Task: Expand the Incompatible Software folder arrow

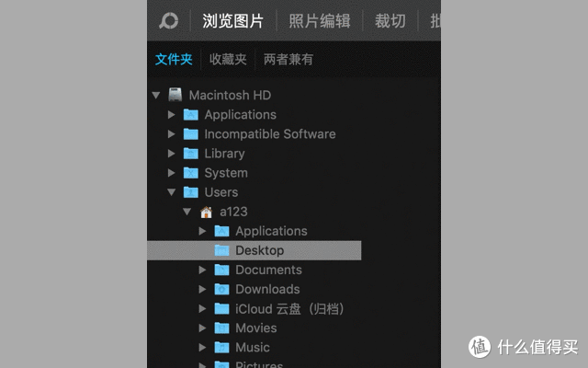Action: [x=172, y=134]
